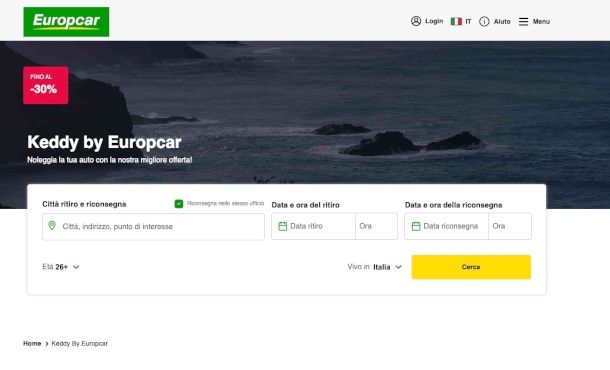Toggle Riconsegna nello stesso ufficio checkbox
610x370 pixels.
click(179, 203)
